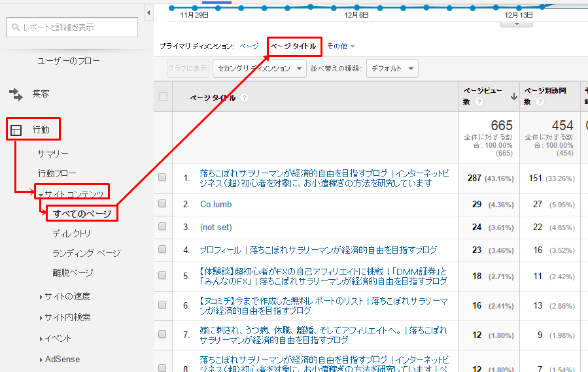Check row 6 ヌコミチ checkbox
This screenshot has height=372, width=588.
(162, 305)
